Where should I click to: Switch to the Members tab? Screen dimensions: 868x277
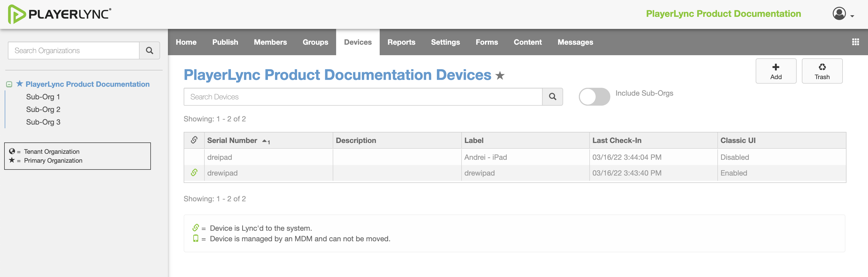(x=270, y=42)
